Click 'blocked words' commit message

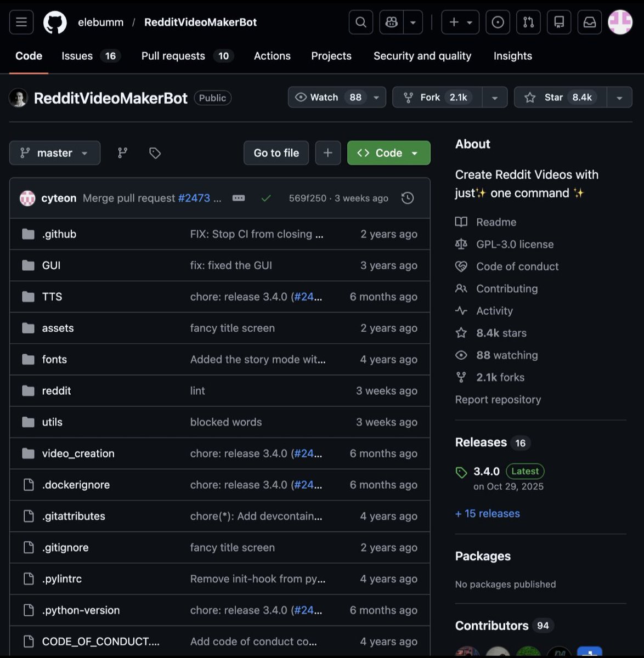tap(226, 422)
